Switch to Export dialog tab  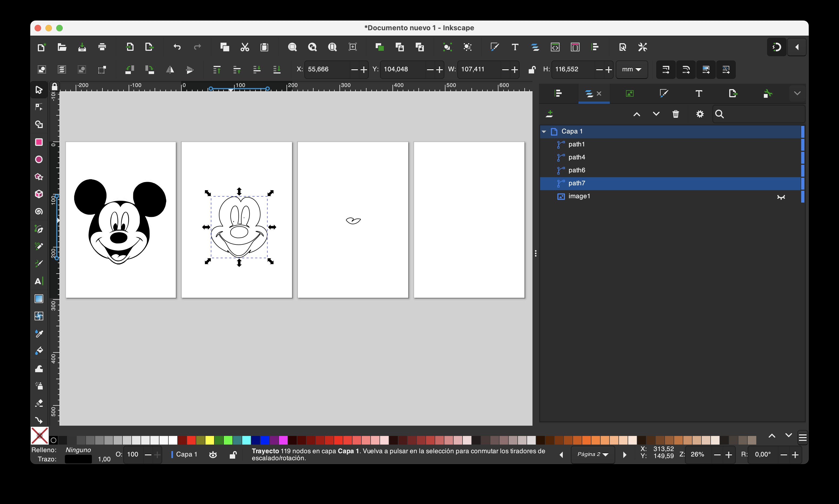coord(733,93)
